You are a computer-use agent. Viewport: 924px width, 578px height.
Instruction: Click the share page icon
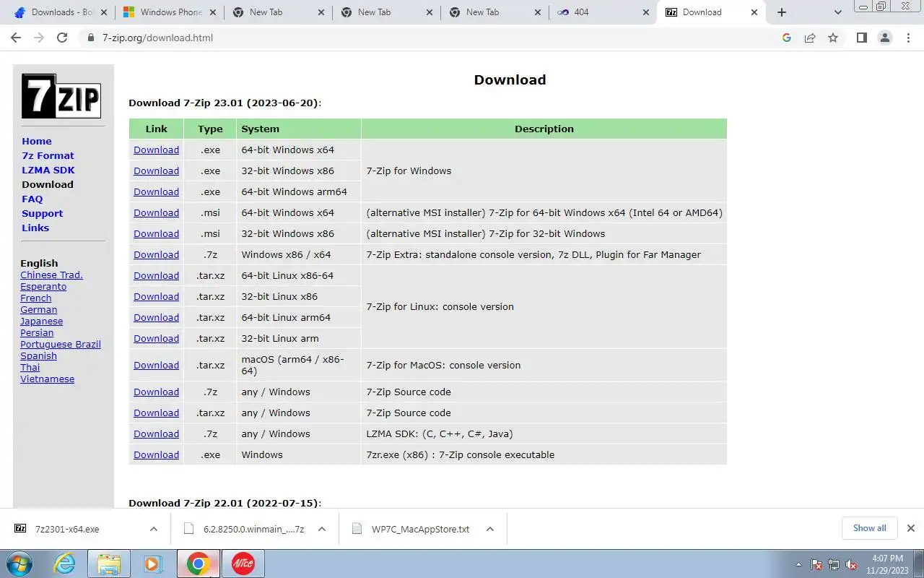tap(810, 38)
